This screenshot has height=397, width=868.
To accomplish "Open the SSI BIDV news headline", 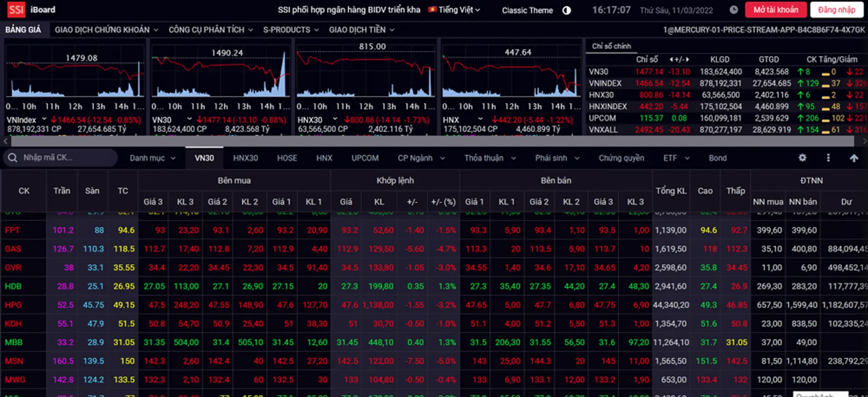I will (x=349, y=9).
